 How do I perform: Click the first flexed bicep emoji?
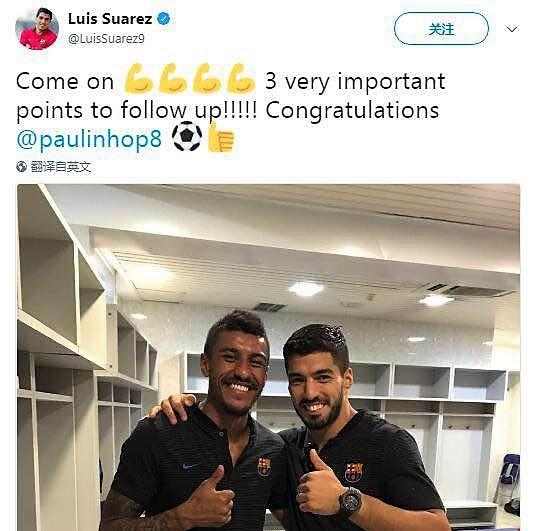point(138,79)
